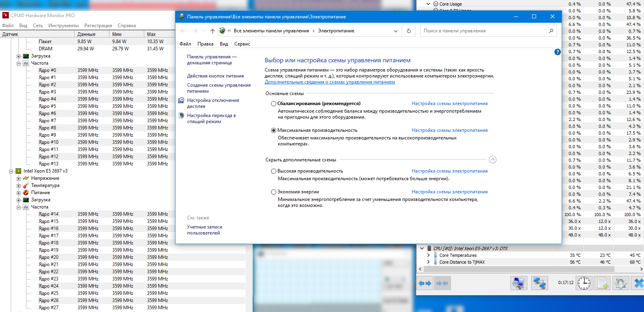Click the blue X icon in HWiNFO toolbar
This screenshot has width=644, height=312.
[638, 283]
